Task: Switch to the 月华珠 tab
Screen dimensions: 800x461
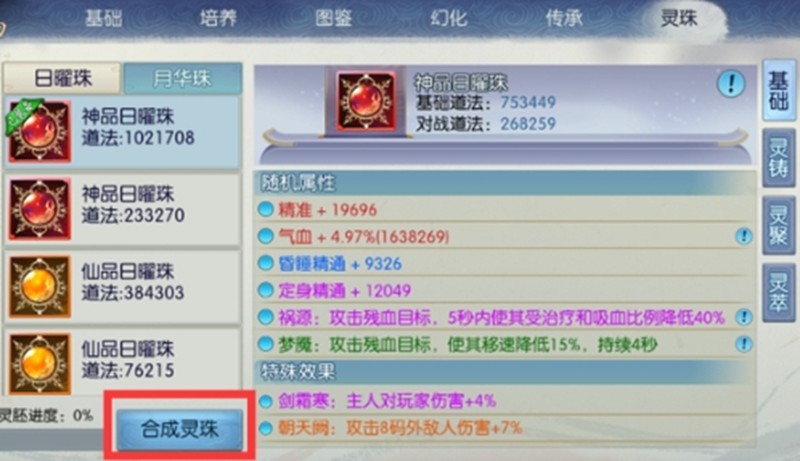Action: 183,79
